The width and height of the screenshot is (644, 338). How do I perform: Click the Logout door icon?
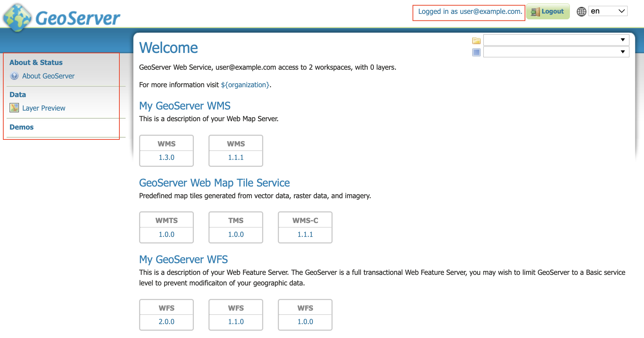pos(535,12)
